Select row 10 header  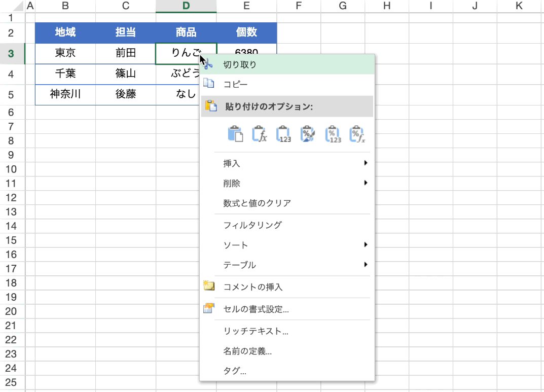(x=12, y=169)
